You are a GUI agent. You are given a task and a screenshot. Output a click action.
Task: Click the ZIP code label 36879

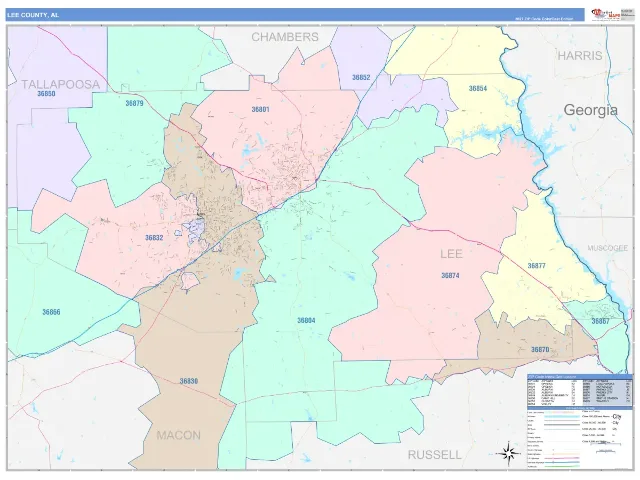[x=134, y=103]
